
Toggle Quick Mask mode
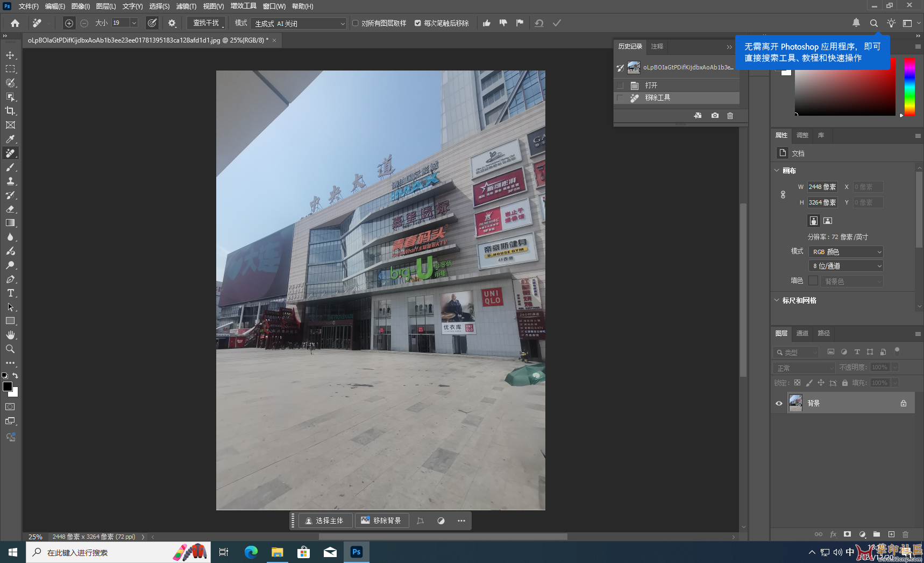click(x=10, y=407)
